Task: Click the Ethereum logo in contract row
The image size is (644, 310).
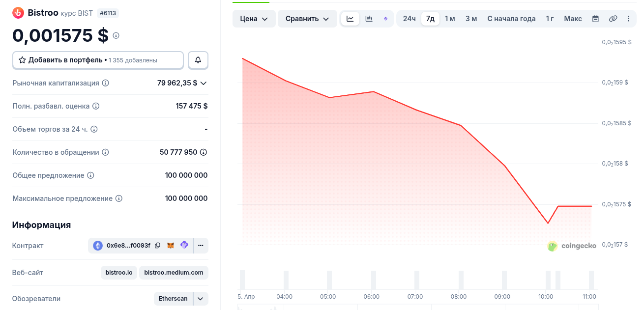Action: (x=98, y=246)
